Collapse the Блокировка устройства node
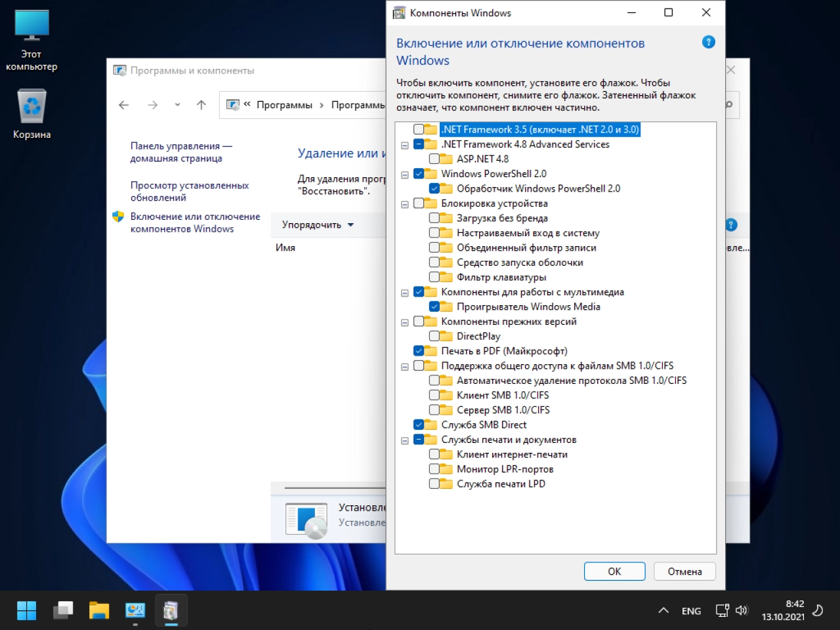 (x=405, y=204)
